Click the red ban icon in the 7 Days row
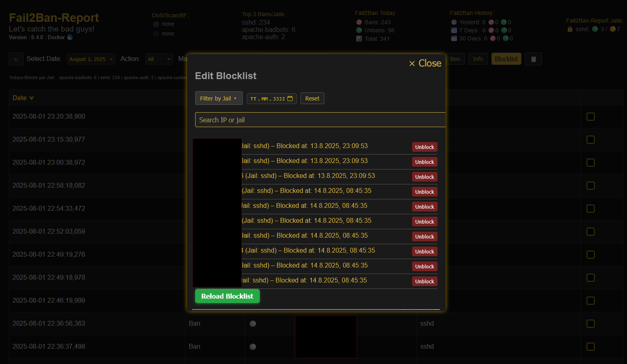The image size is (627, 364). tap(491, 30)
